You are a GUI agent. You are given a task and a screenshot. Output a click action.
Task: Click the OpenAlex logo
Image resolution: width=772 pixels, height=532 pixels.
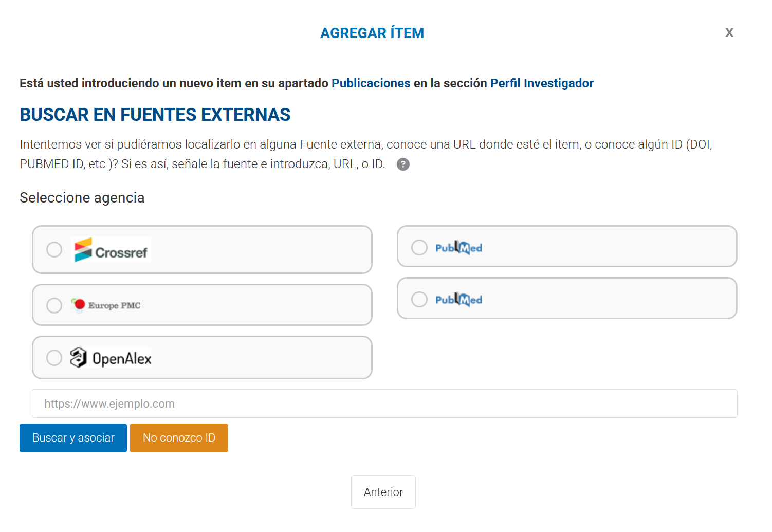[111, 358]
